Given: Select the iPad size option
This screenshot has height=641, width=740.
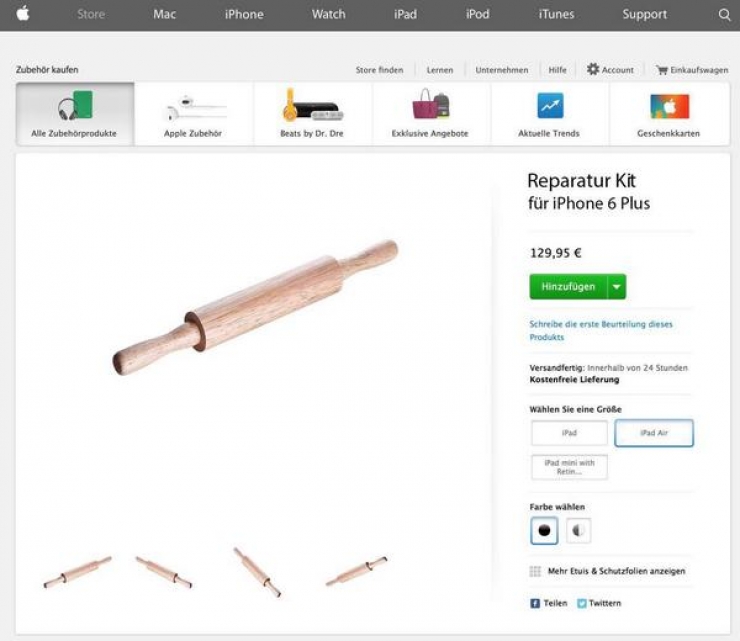Looking at the screenshot, I should [569, 433].
